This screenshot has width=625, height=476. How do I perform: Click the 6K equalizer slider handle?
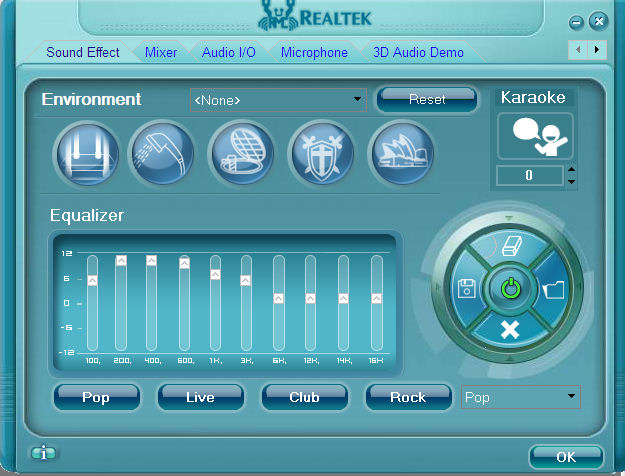click(x=279, y=298)
